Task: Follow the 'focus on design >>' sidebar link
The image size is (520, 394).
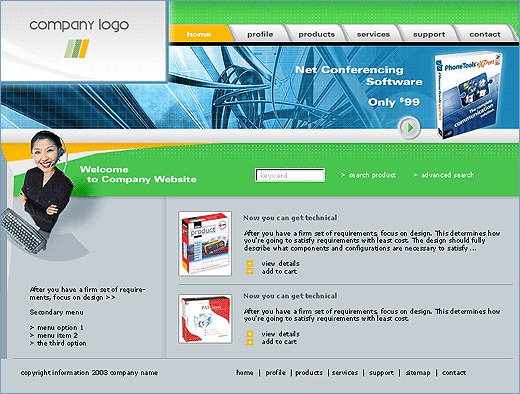Action: (x=84, y=297)
